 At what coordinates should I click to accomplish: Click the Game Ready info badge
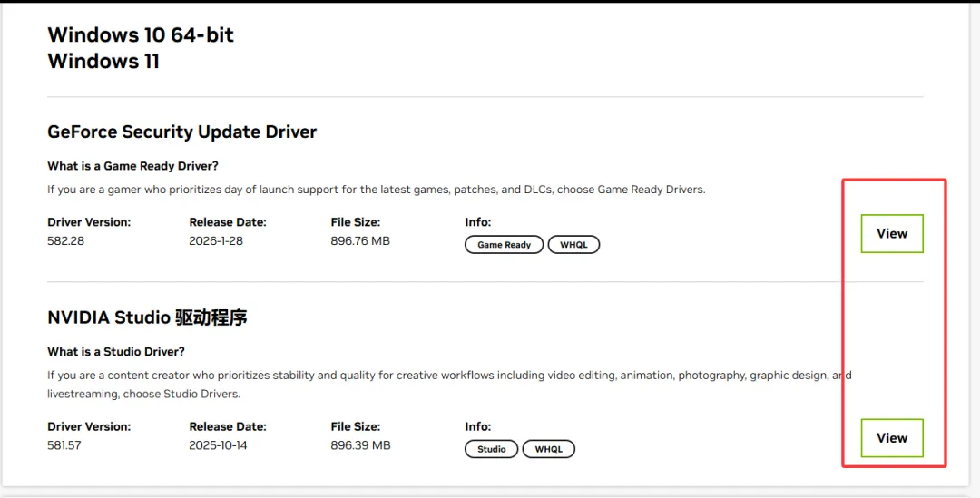(504, 245)
